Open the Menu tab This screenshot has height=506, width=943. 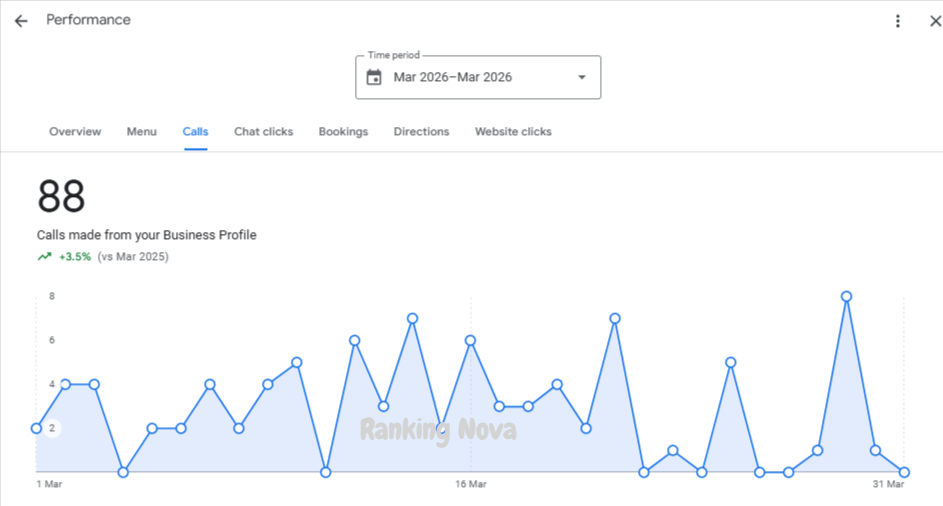141,132
